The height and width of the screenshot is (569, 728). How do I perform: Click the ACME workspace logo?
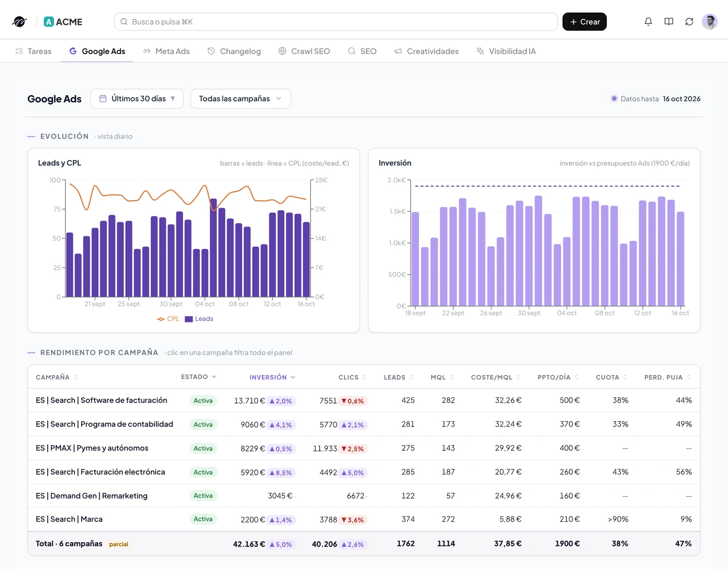63,22
